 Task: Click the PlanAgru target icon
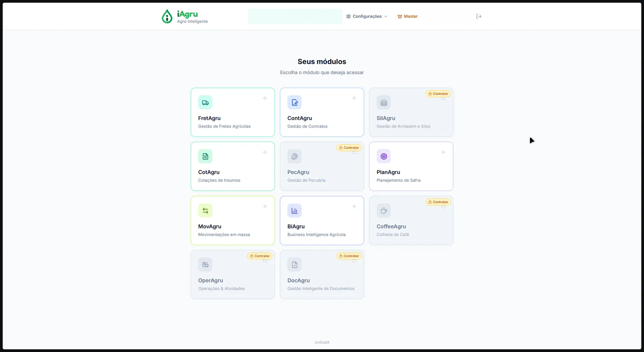click(x=384, y=156)
